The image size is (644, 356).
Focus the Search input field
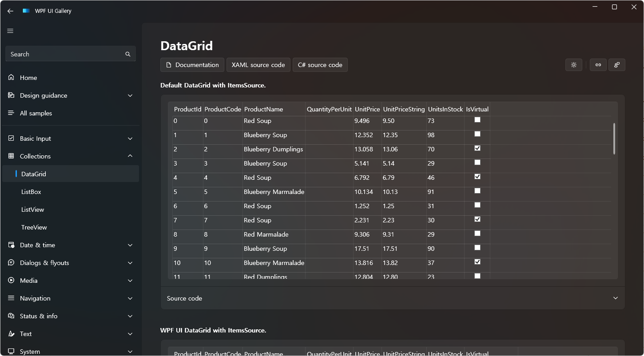pyautogui.click(x=71, y=54)
